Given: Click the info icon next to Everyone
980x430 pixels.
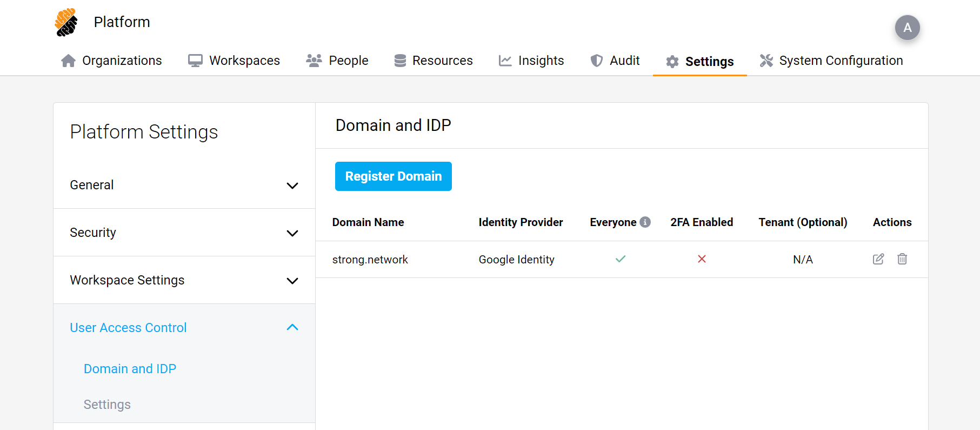Looking at the screenshot, I should tap(645, 222).
